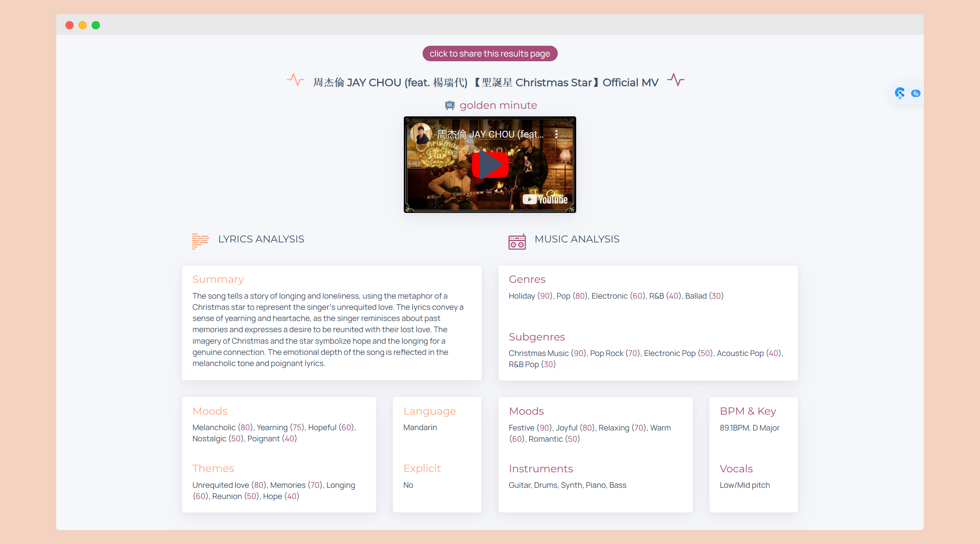Click the purple pulse icon right of title

coord(676,80)
